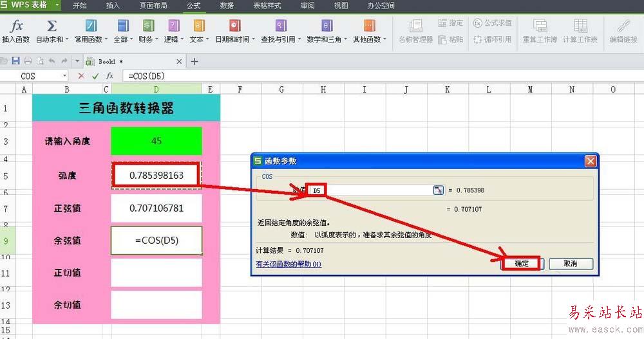Select column header D
644x339 pixels.
156,89
